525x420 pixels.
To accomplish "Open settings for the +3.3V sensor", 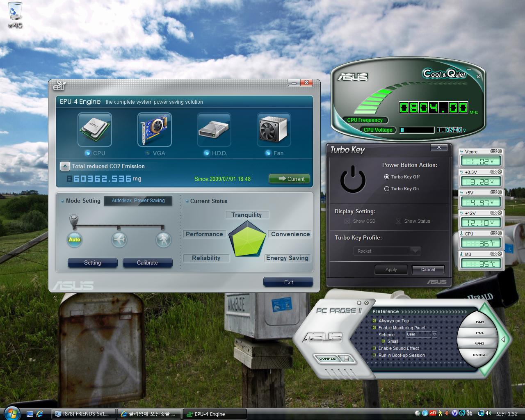I will coord(493,172).
